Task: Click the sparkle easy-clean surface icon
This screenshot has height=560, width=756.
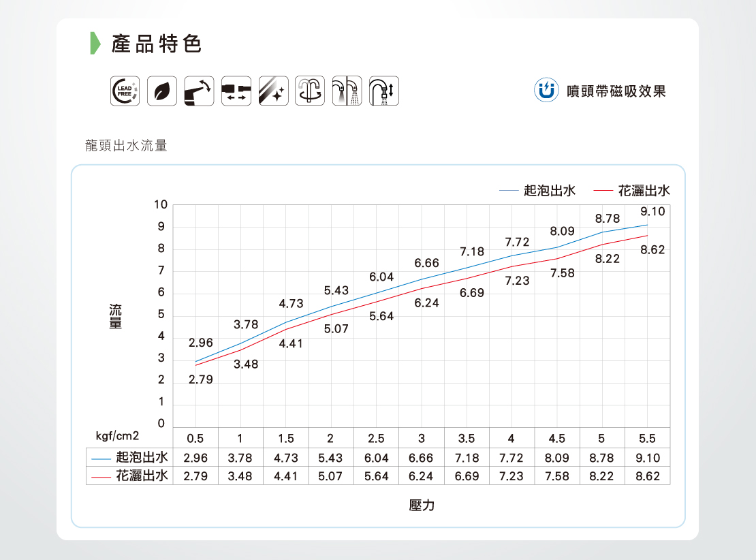Action: [274, 91]
